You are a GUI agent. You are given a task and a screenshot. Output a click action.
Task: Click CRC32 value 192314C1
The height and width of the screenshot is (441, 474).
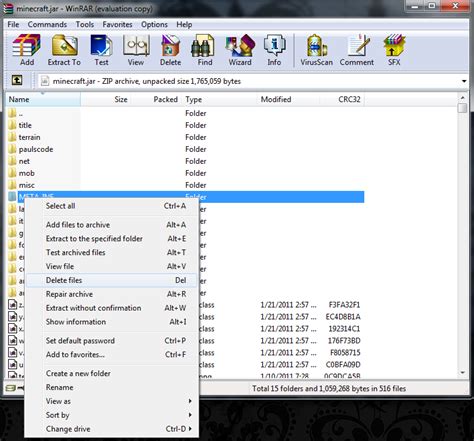click(344, 329)
